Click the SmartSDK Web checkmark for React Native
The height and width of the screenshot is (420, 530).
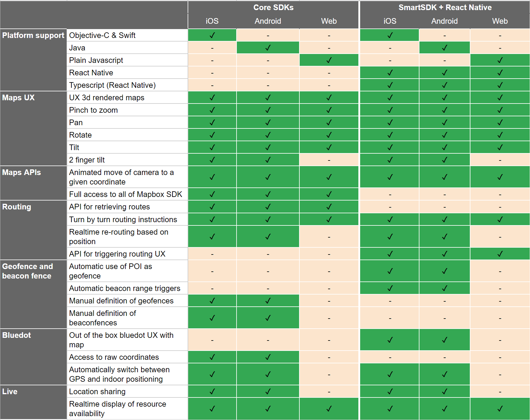[x=500, y=73]
